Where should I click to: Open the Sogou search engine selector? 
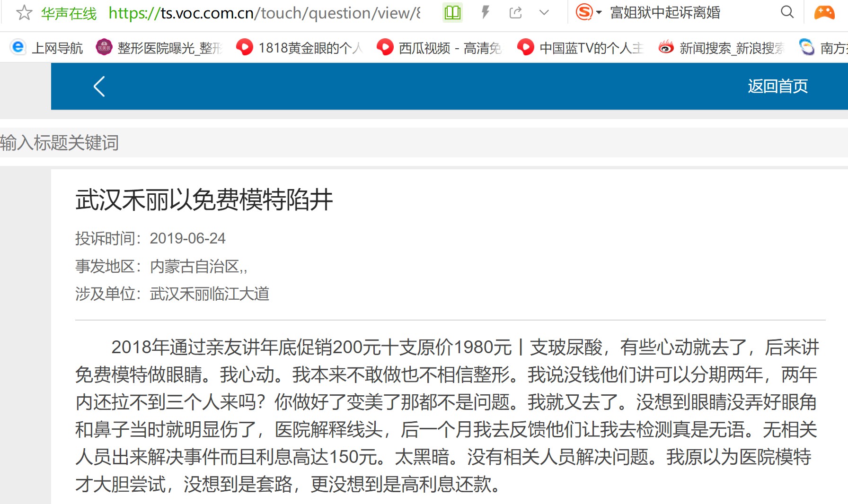click(589, 12)
